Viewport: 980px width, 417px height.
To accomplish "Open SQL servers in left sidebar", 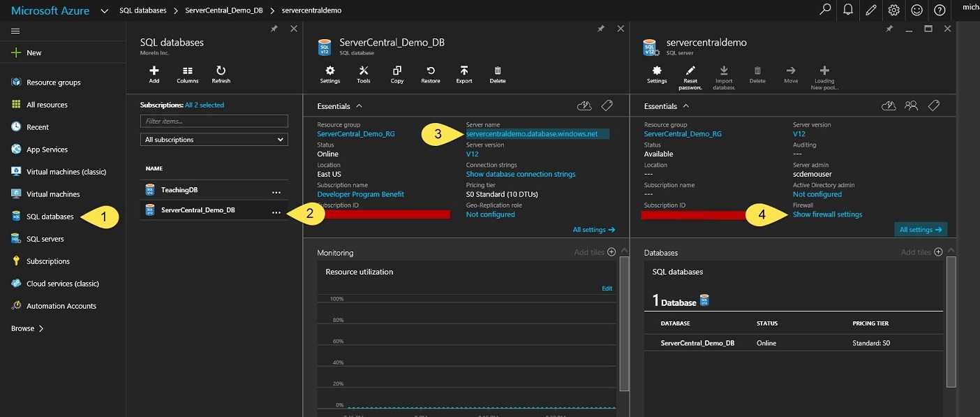I will [x=45, y=239].
